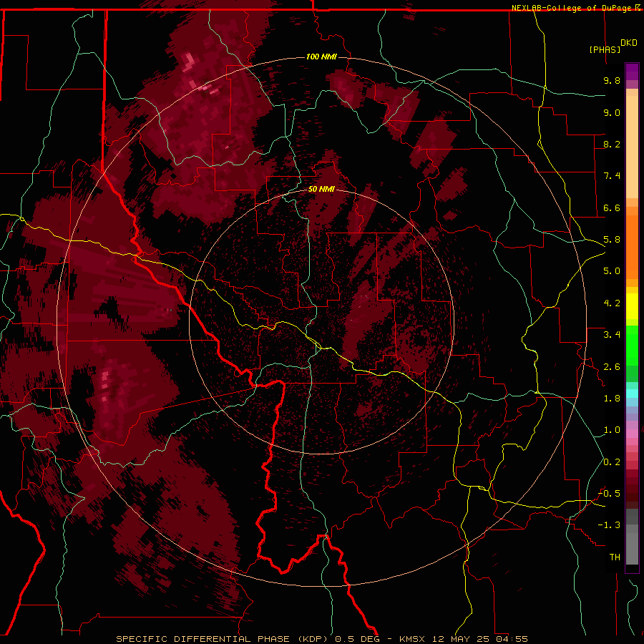The width and height of the screenshot is (644, 644).
Task: Select the 2.6 scale value
Action: [x=612, y=367]
